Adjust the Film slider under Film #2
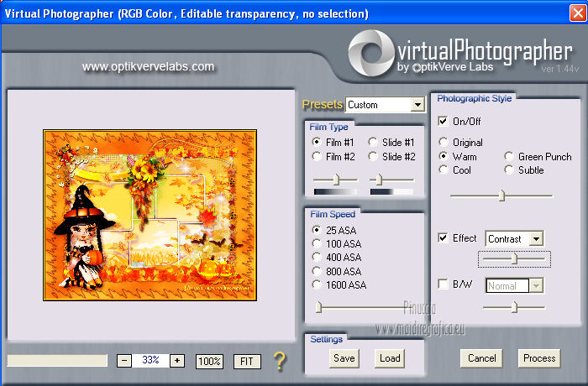Viewport: 588px width, 386px height. pyautogui.click(x=336, y=180)
